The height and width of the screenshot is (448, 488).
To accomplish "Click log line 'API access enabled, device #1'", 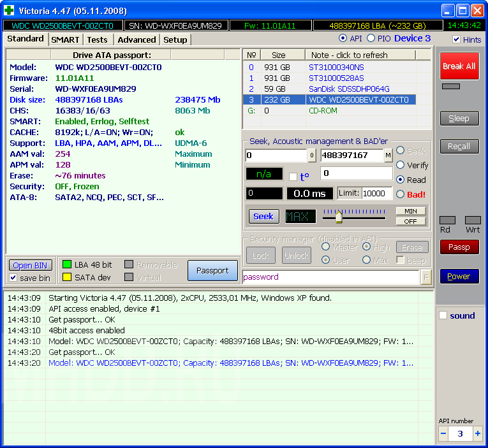I will coord(104,308).
